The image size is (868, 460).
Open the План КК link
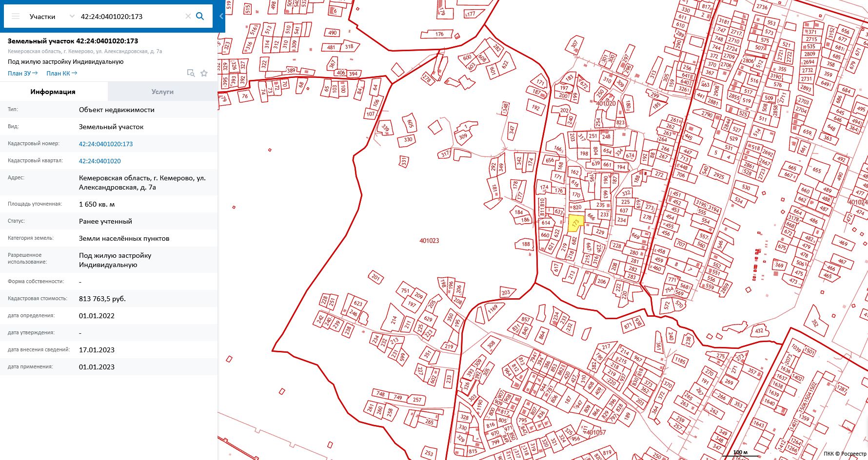click(61, 73)
